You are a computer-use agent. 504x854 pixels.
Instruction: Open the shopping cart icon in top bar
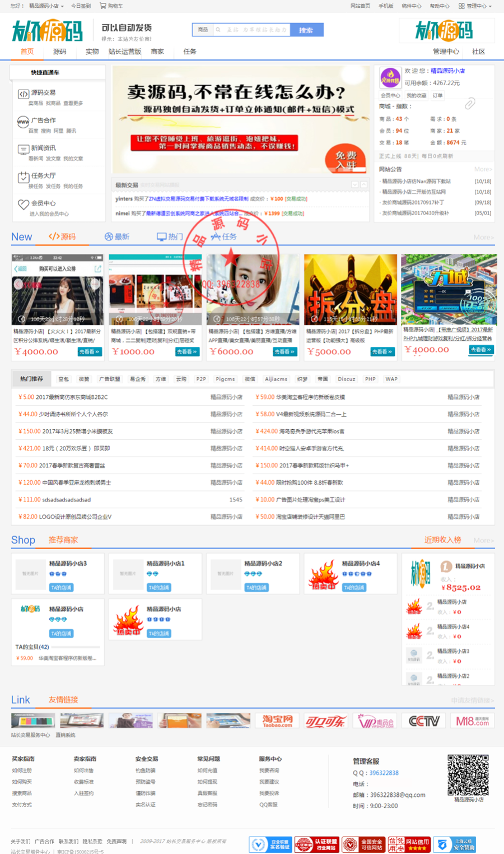coord(103,6)
